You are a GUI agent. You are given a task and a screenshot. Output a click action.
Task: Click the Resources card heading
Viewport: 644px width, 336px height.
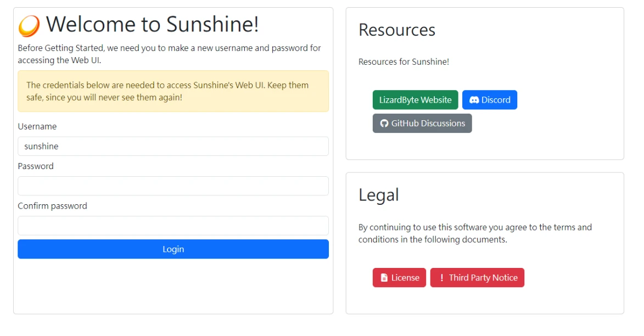point(396,30)
